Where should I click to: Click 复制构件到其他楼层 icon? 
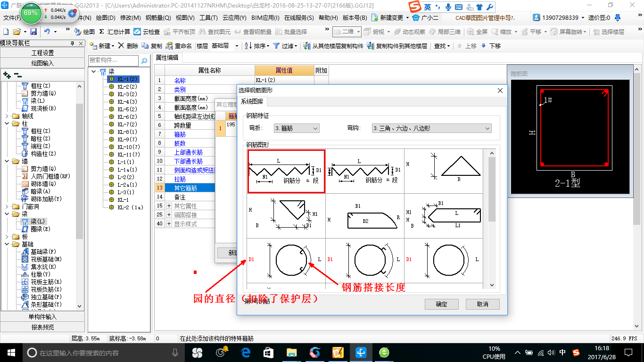[371, 46]
